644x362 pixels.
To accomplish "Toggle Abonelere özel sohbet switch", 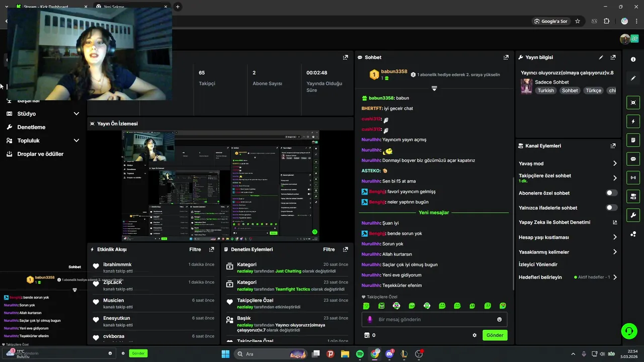I will pos(611,193).
